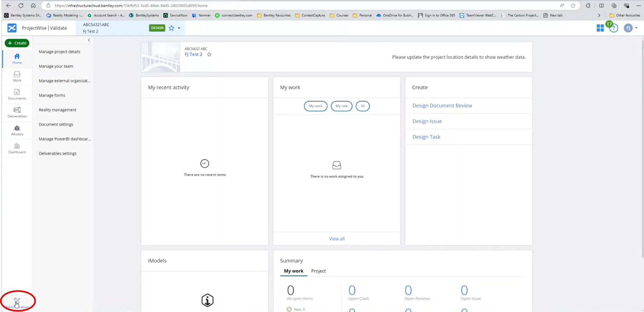Expand the project dropdown arrow beside star
The image size is (644, 312).
tap(179, 28)
